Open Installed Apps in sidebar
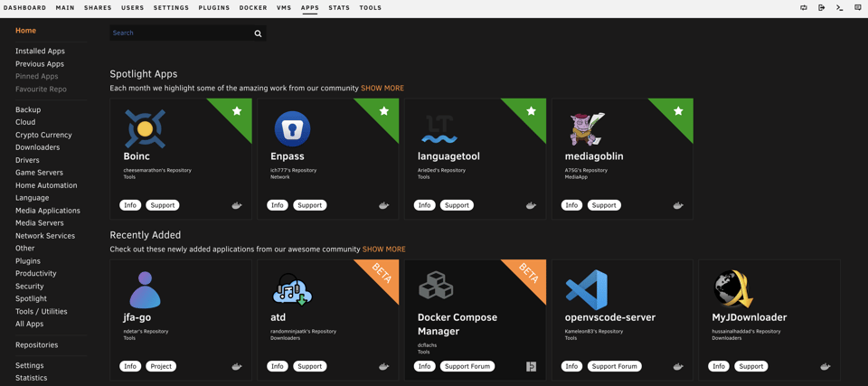This screenshot has width=868, height=386. point(40,51)
